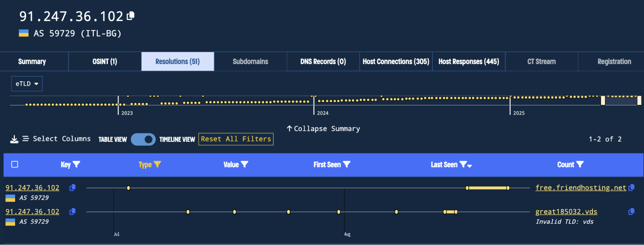Copy the free.friendhosting.net value
This screenshot has height=245, width=644.
tap(631, 187)
